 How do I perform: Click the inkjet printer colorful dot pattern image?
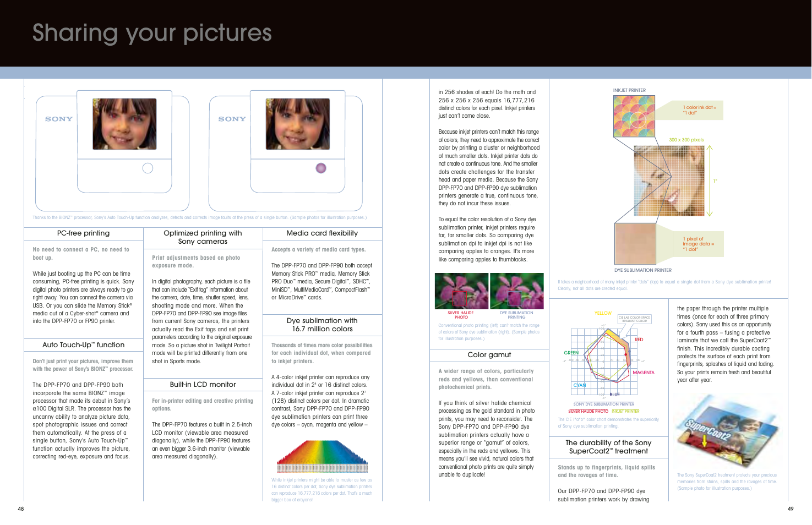(x=634, y=116)
